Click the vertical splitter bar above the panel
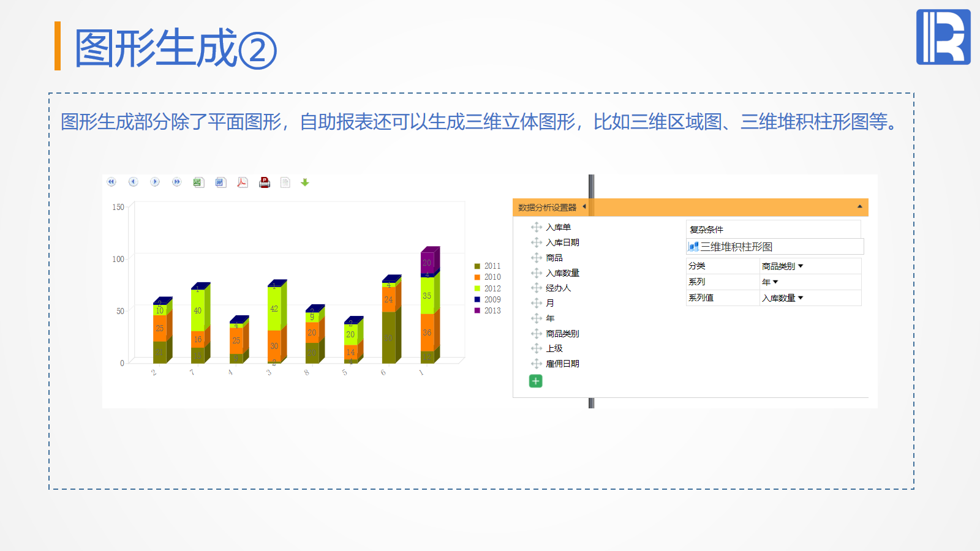The height and width of the screenshot is (551, 980). [591, 186]
